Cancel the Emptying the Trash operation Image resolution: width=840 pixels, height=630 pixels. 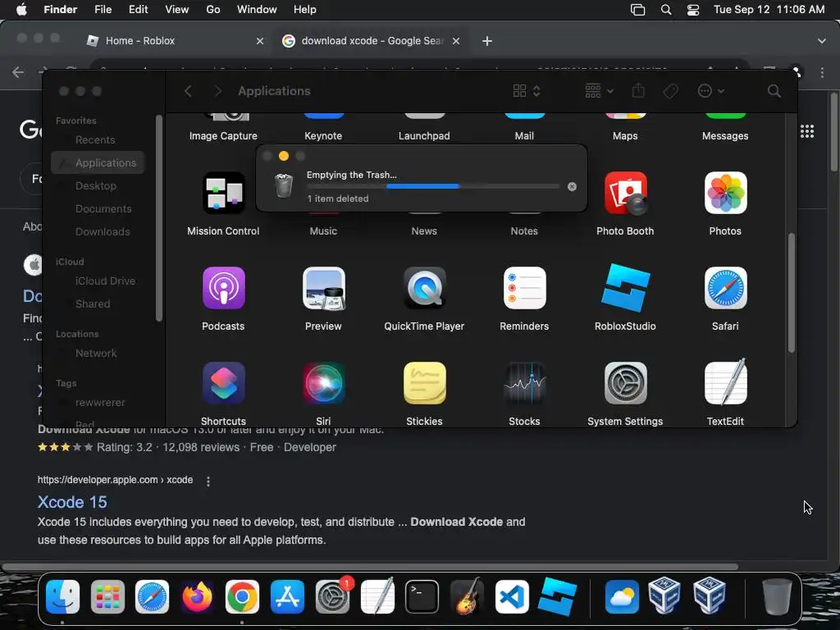coord(572,186)
